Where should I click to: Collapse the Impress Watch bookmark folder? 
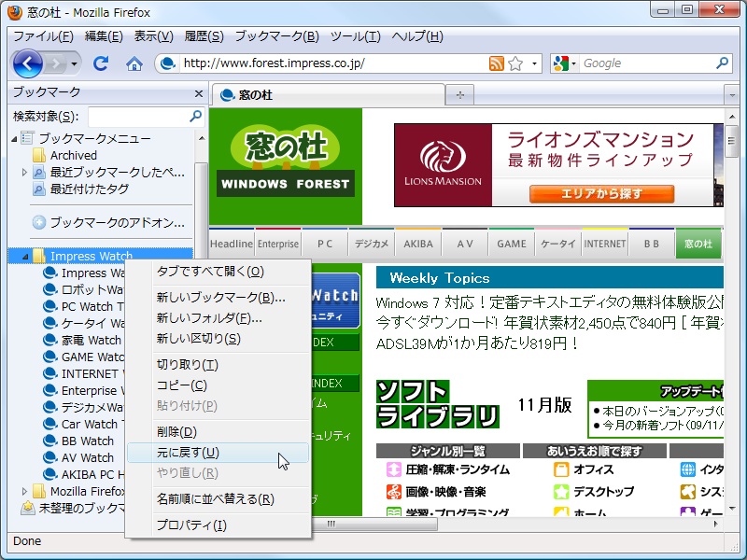coord(26,254)
